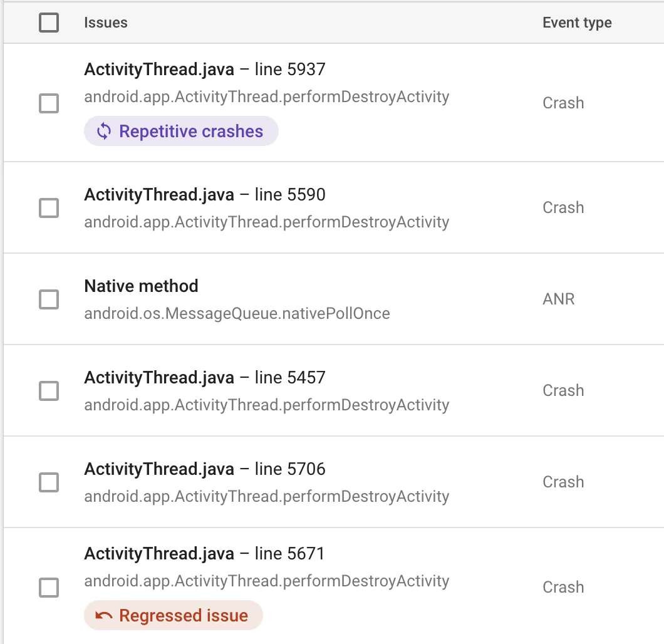Click the Event type column header
Image resolution: width=664 pixels, height=644 pixels.
click(x=577, y=23)
